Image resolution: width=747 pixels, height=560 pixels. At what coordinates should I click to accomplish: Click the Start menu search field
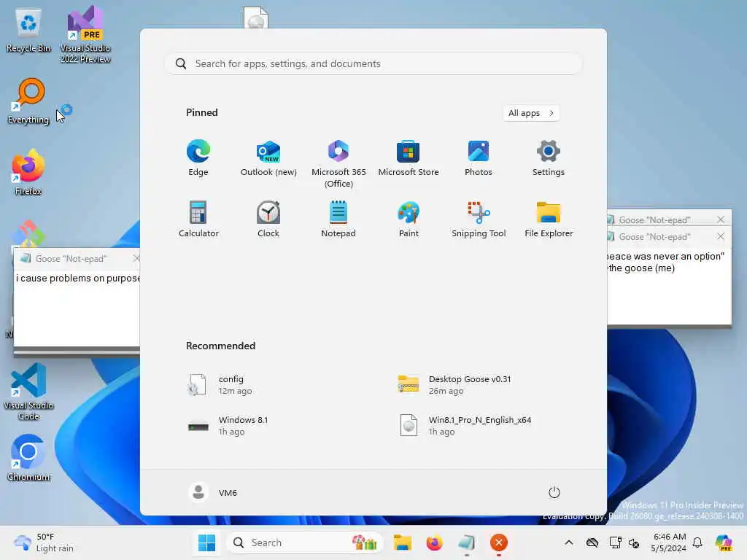pyautogui.click(x=373, y=63)
